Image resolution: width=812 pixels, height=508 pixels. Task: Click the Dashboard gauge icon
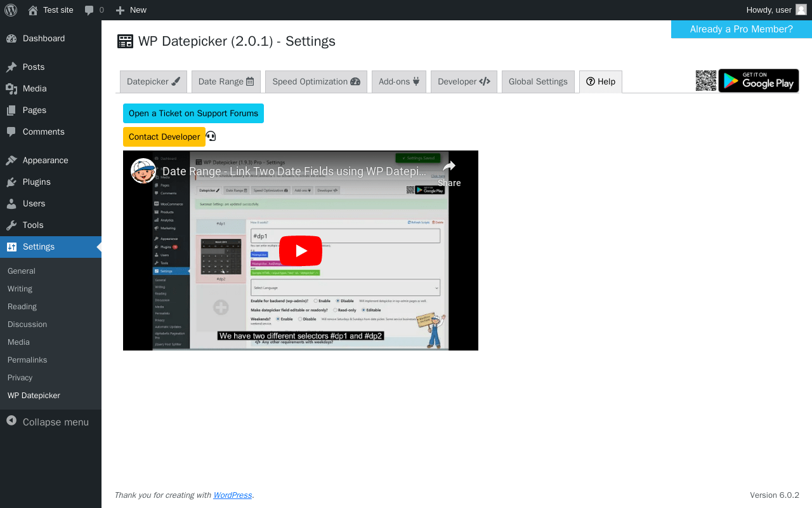coord(11,39)
